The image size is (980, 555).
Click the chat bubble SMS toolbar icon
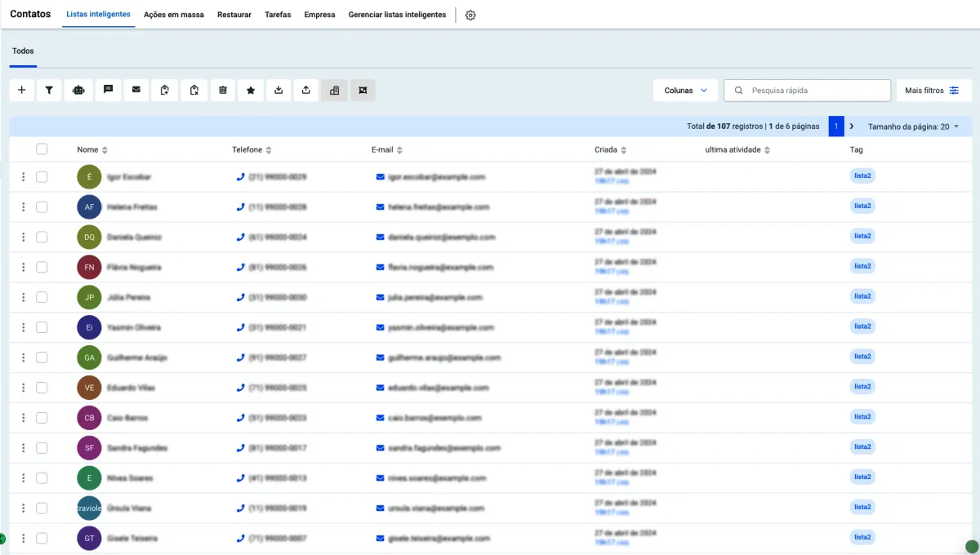[x=108, y=90]
